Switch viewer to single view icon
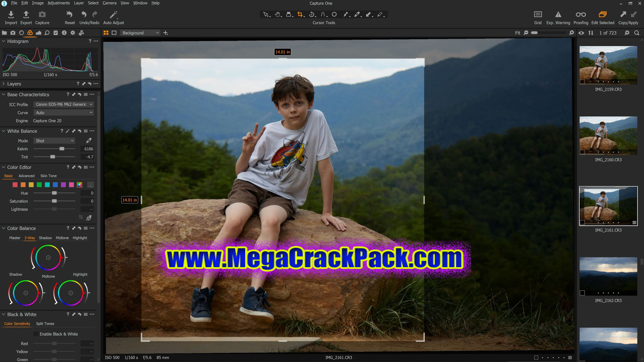The image size is (644, 362). (114, 33)
